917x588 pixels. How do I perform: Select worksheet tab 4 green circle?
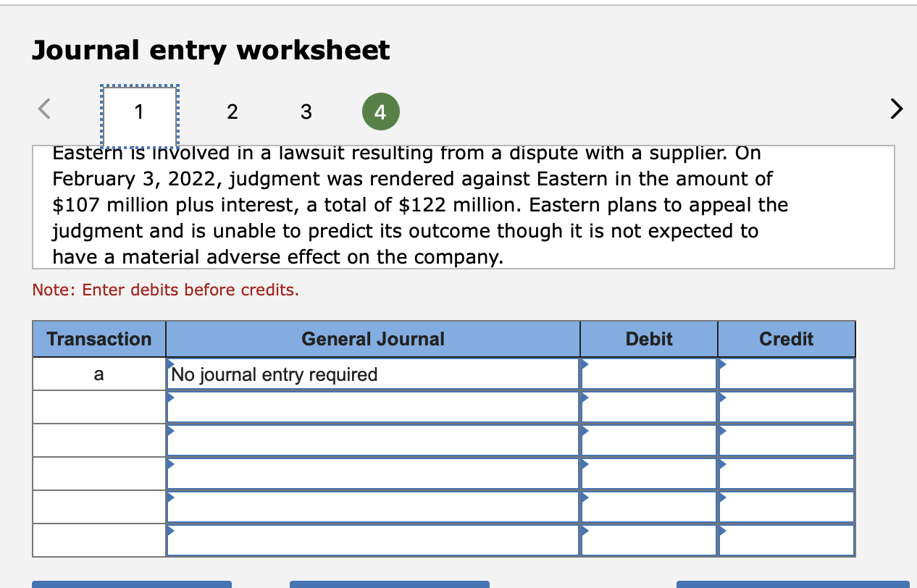coord(380,113)
